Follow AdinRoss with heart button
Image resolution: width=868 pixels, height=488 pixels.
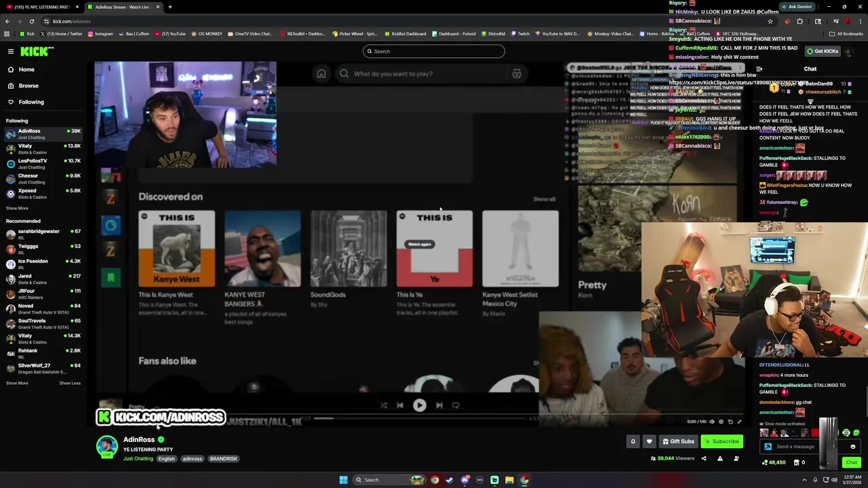click(649, 441)
